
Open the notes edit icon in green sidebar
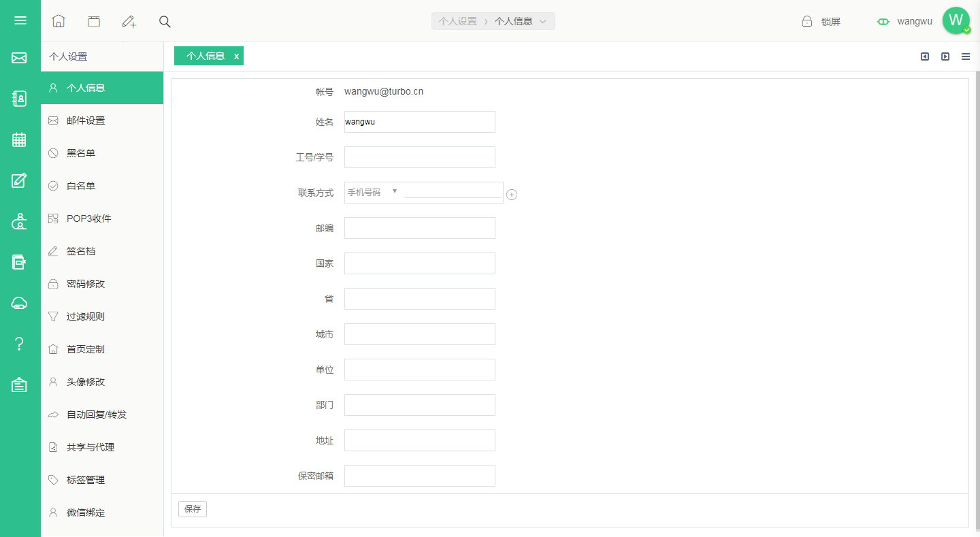[x=19, y=180]
